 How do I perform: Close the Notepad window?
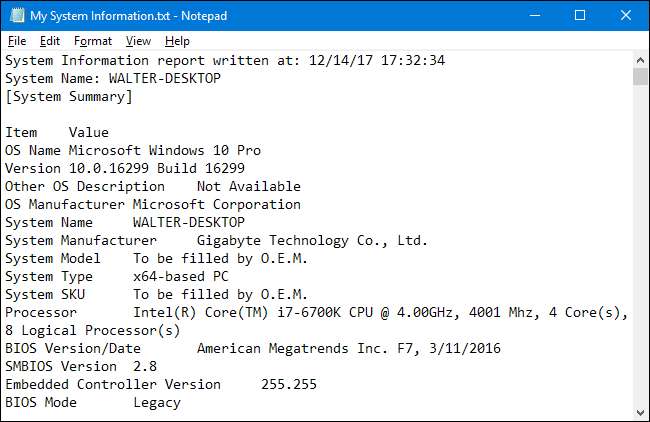click(626, 16)
